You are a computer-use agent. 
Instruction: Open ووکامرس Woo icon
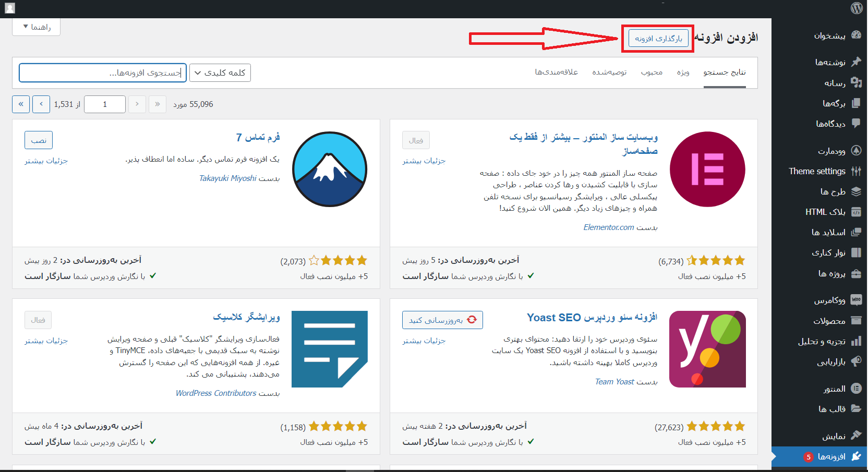[856, 300]
